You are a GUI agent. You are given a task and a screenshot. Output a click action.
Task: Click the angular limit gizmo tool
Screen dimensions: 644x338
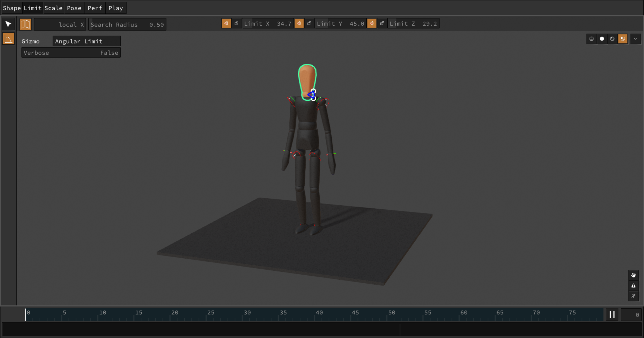(x=8, y=39)
